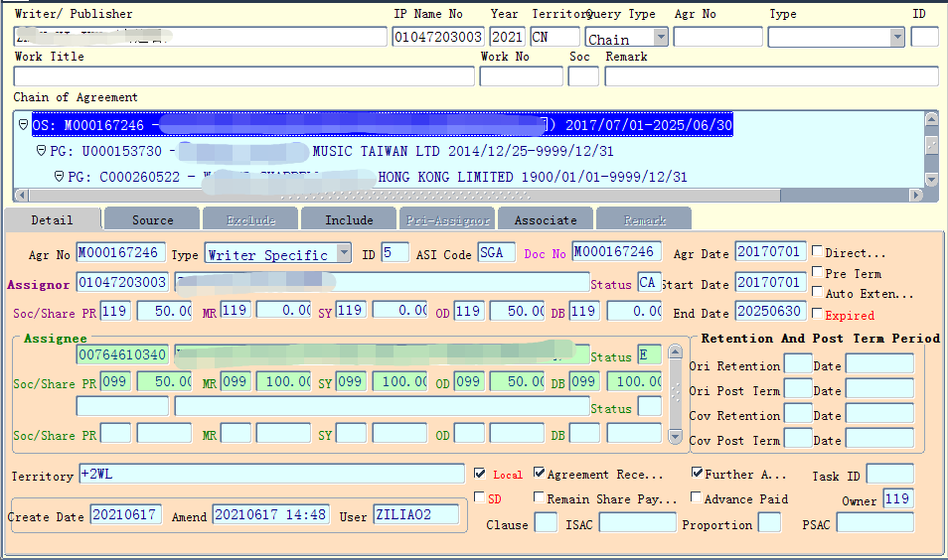Click the Assignor number field 01047203003
This screenshot has height=560, width=948.
tap(123, 282)
